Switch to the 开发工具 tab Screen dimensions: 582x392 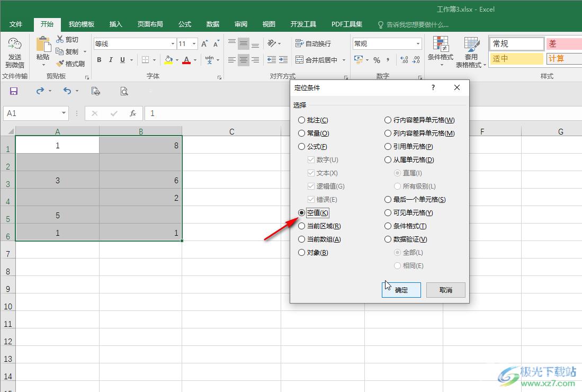point(303,24)
